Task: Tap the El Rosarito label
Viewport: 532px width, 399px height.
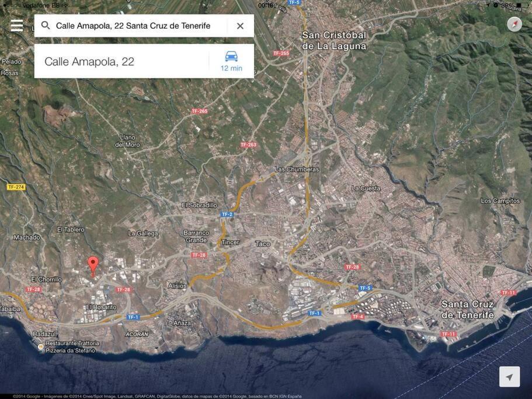Action: click(x=101, y=307)
